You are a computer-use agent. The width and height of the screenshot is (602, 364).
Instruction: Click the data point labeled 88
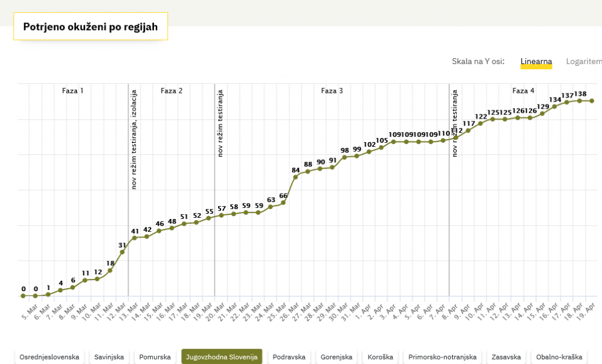307,171
